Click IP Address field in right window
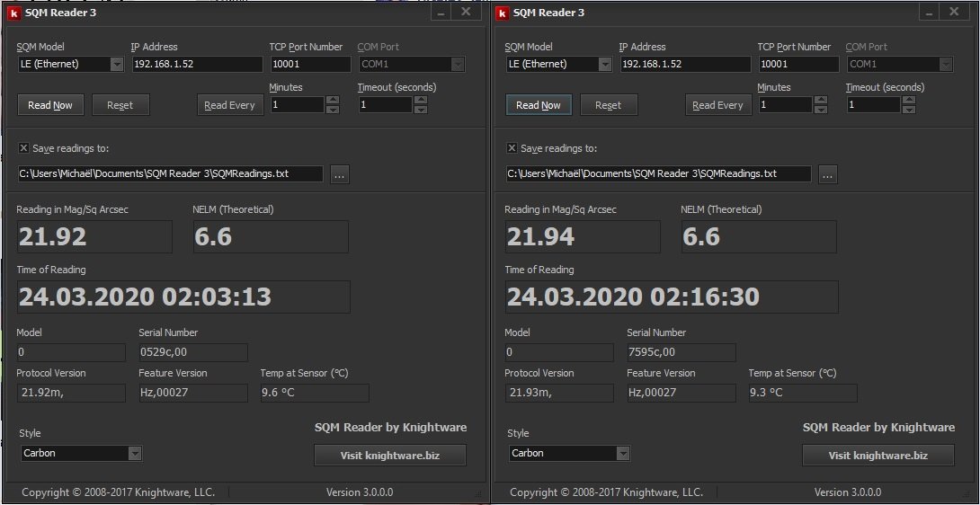 click(x=686, y=64)
